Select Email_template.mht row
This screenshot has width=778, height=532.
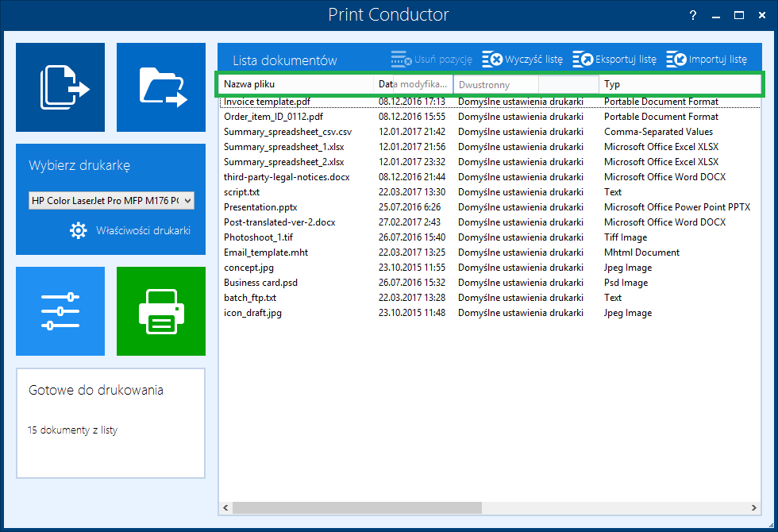(489, 253)
